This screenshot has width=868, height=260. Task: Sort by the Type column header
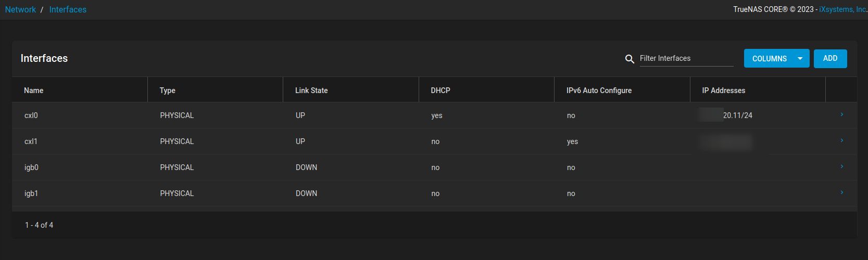click(x=167, y=90)
